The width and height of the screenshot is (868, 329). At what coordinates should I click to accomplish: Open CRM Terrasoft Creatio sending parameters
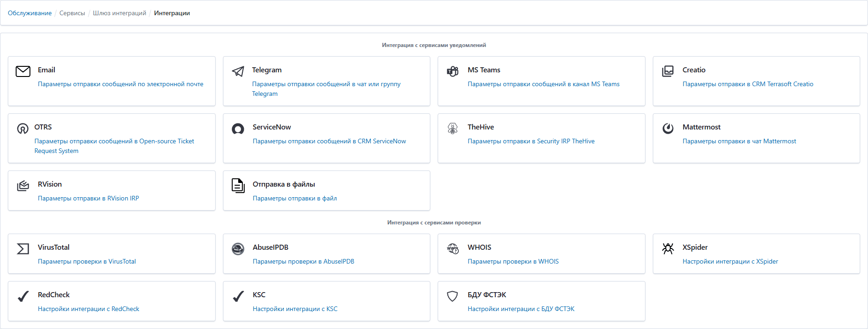(x=748, y=84)
